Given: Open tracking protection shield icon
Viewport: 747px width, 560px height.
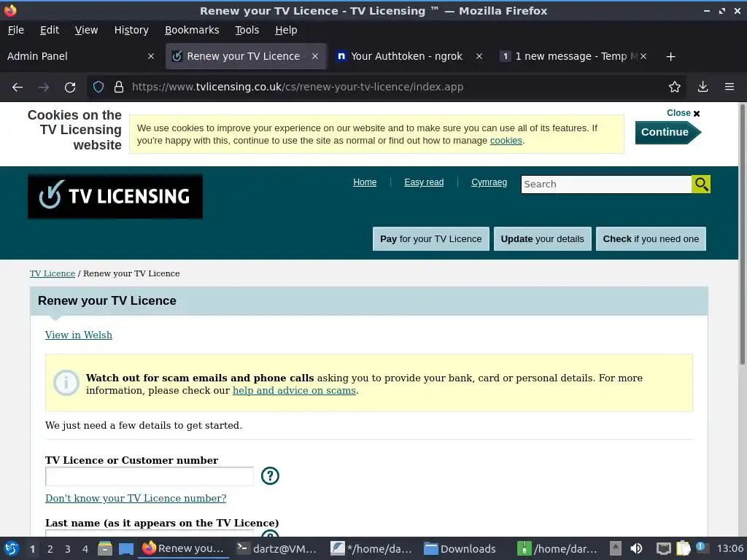Looking at the screenshot, I should point(98,87).
